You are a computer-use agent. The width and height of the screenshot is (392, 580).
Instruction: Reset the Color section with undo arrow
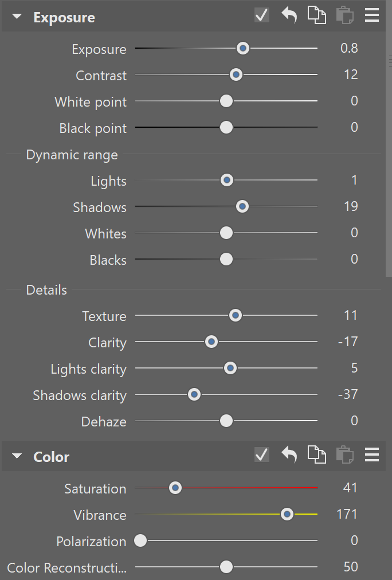[x=289, y=456]
